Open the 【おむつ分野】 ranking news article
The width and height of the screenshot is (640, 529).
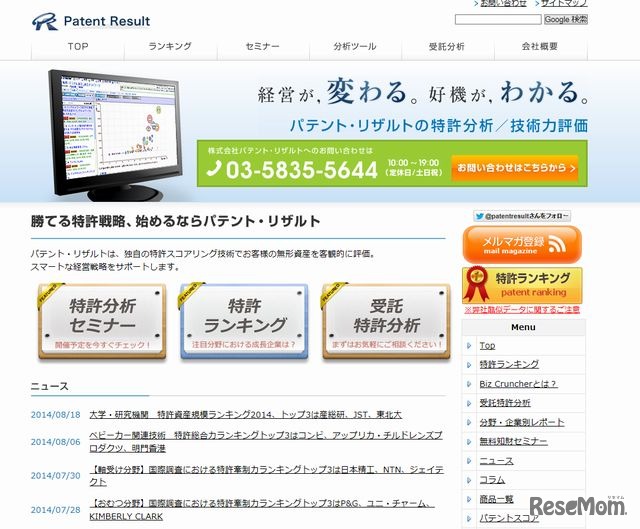(262, 510)
